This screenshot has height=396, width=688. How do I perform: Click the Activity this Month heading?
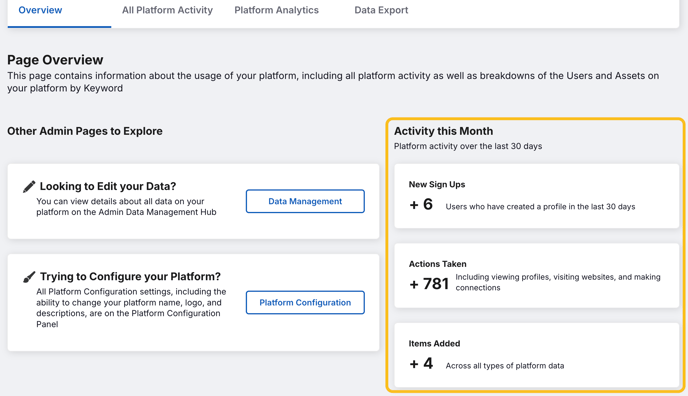[443, 131]
